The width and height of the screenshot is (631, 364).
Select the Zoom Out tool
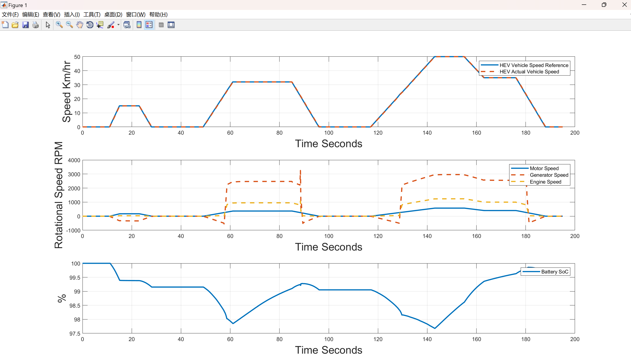(x=69, y=24)
